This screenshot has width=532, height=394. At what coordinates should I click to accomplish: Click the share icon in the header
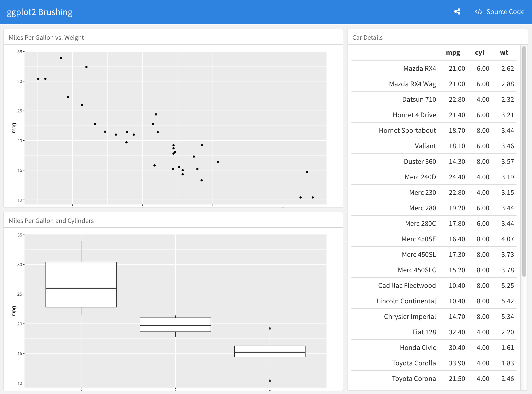coord(457,12)
